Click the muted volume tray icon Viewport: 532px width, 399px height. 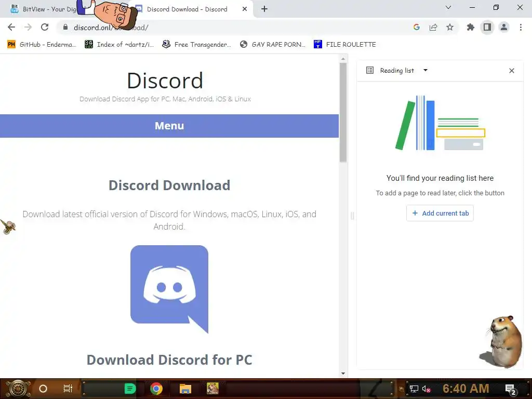[x=426, y=389]
